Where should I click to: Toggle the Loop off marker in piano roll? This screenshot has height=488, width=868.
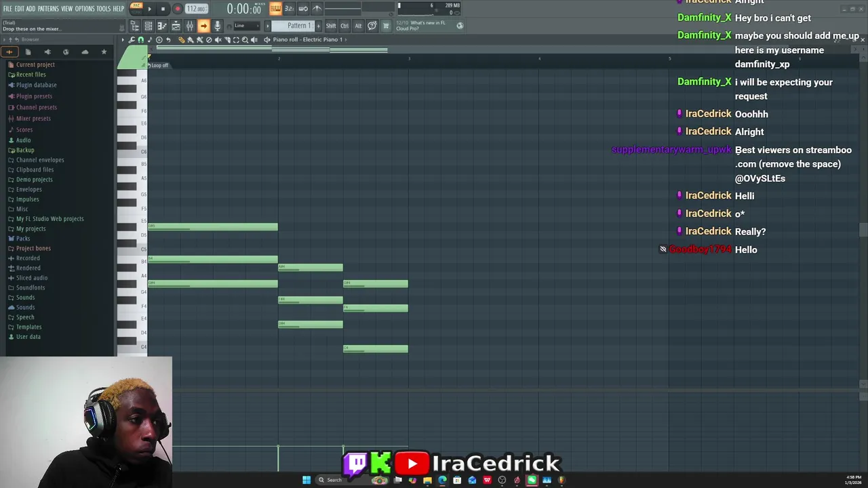(159, 65)
